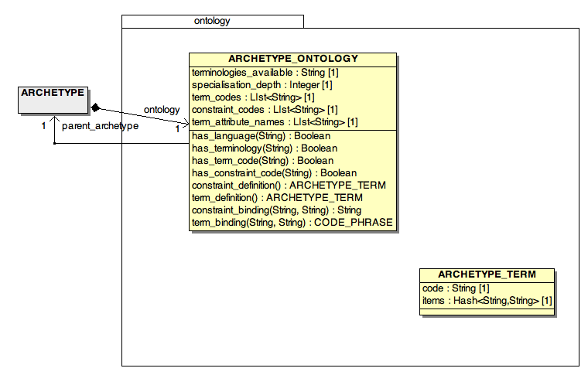The image size is (588, 375).
Task: Click the open arrowhead entering ARCHETYPE_ONTOLOGY
Action: (186, 123)
